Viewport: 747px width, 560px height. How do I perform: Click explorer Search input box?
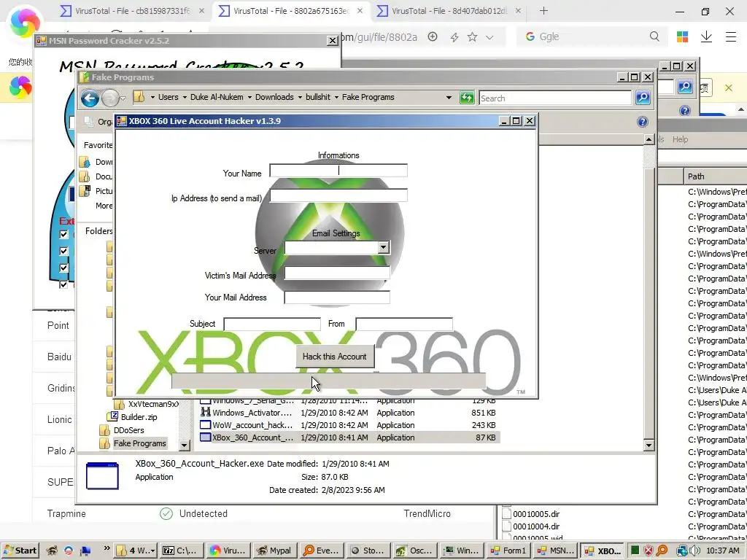(555, 98)
